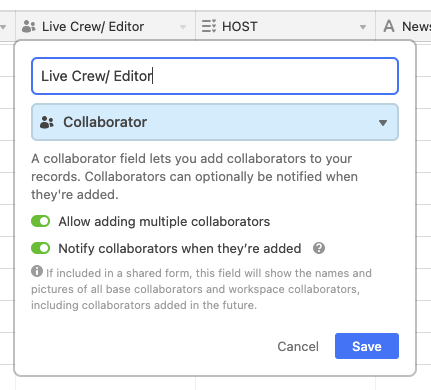This screenshot has width=431, height=390.
Task: Select the News column header label
Action: tap(416, 26)
